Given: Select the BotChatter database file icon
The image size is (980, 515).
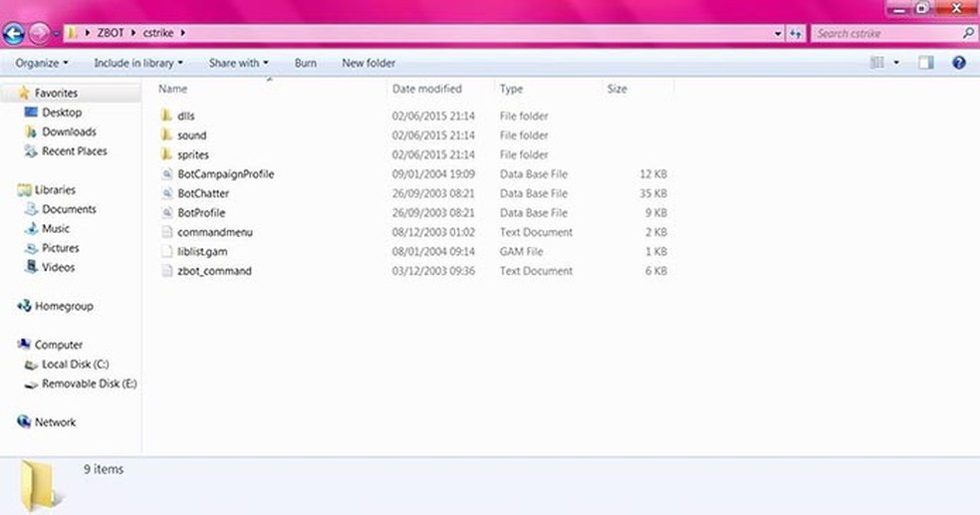Looking at the screenshot, I should coord(167,194).
